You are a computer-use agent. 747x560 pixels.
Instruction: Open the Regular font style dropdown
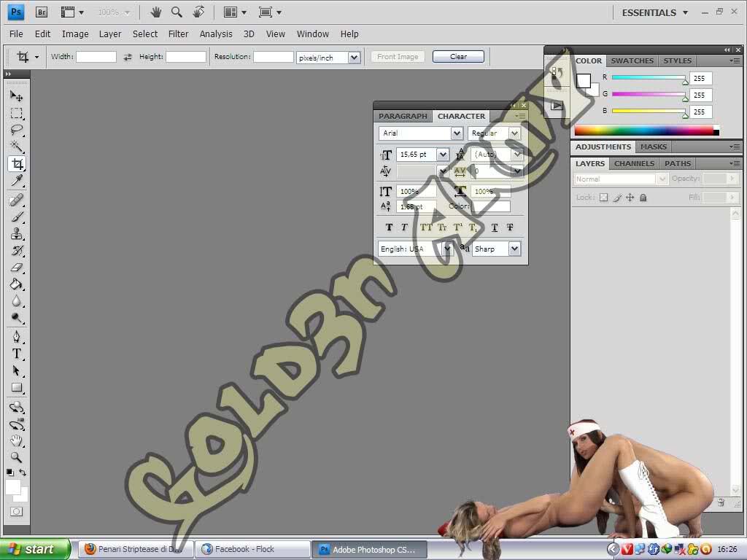coord(514,133)
